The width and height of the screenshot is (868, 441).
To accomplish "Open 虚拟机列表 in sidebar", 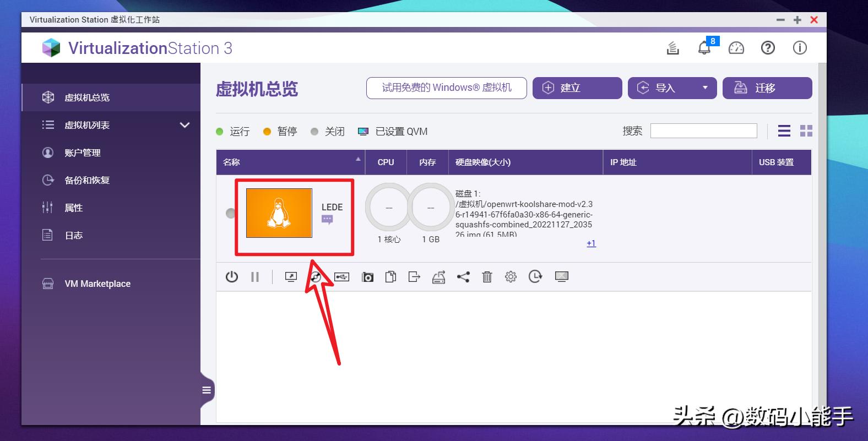I will (87, 125).
